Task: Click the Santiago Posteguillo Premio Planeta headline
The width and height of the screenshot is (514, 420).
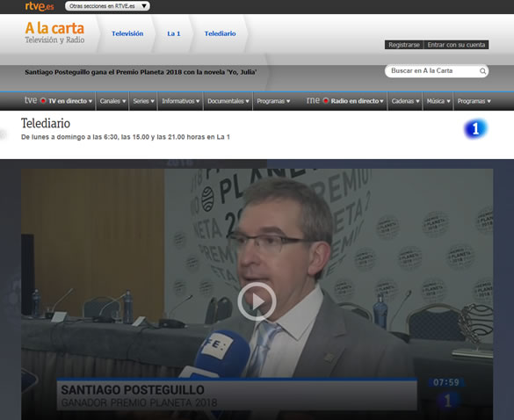Action: [141, 72]
